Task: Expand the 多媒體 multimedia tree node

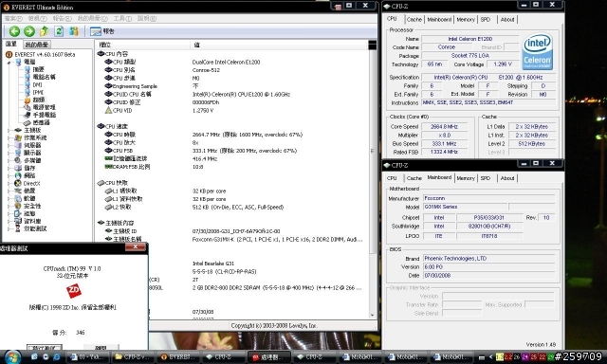Action: [9, 160]
